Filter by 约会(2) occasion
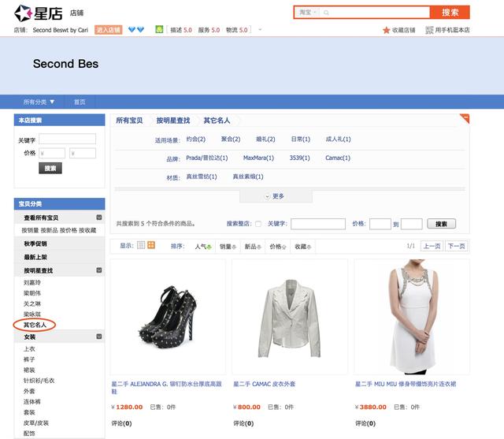This screenshot has height=439, width=504. click(196, 140)
